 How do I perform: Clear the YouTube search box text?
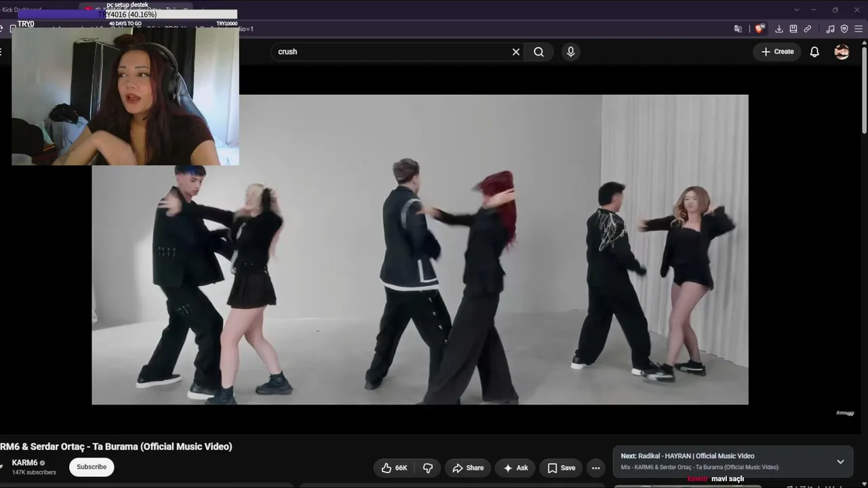click(x=516, y=52)
